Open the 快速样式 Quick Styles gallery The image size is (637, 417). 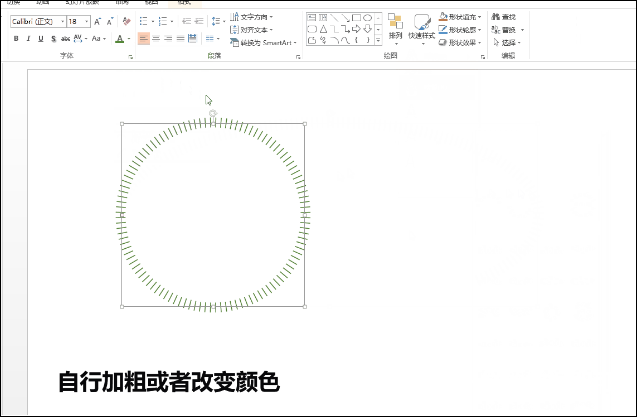tap(422, 29)
